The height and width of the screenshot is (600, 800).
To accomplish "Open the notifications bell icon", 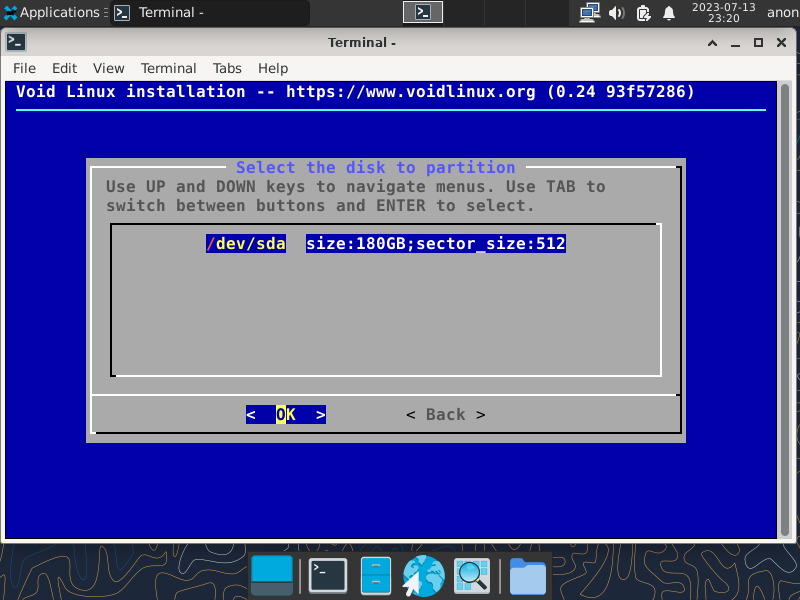I will coord(669,13).
